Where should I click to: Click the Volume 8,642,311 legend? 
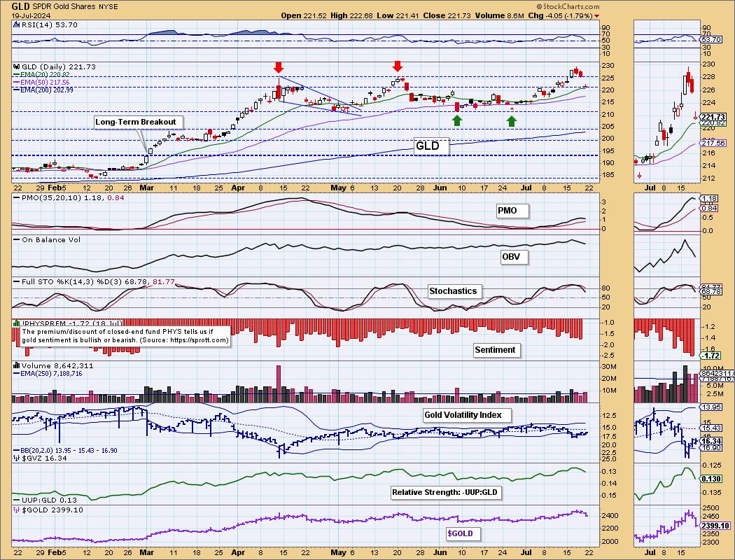(x=53, y=365)
